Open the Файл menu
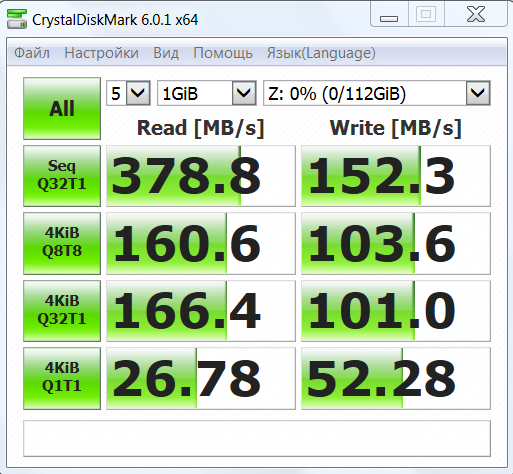Viewport: 513px width, 474px height. [32, 53]
